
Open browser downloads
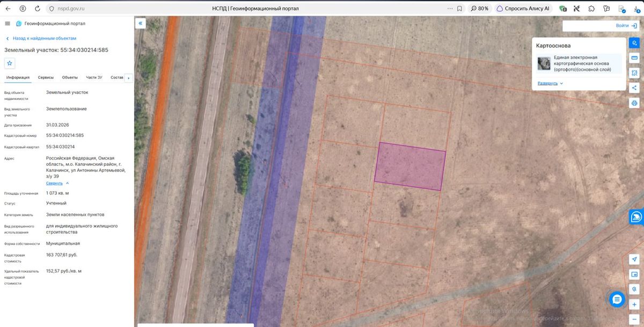(636, 9)
